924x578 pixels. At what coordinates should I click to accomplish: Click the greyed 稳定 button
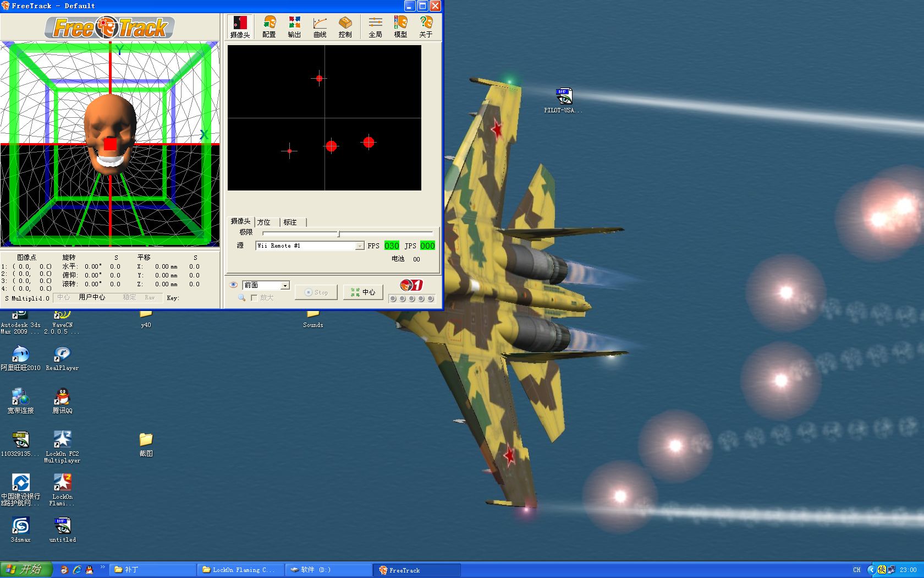point(129,297)
